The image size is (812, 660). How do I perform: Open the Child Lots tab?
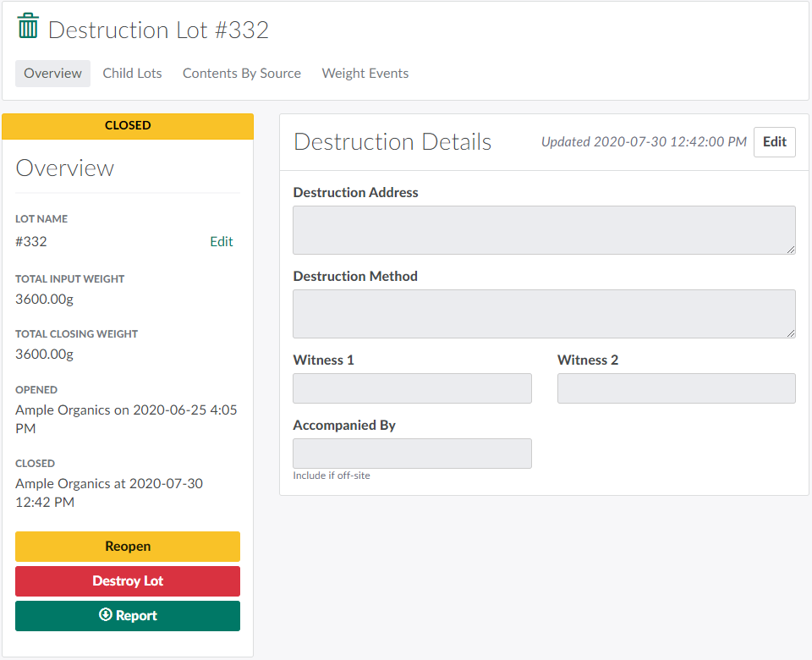[x=132, y=74]
